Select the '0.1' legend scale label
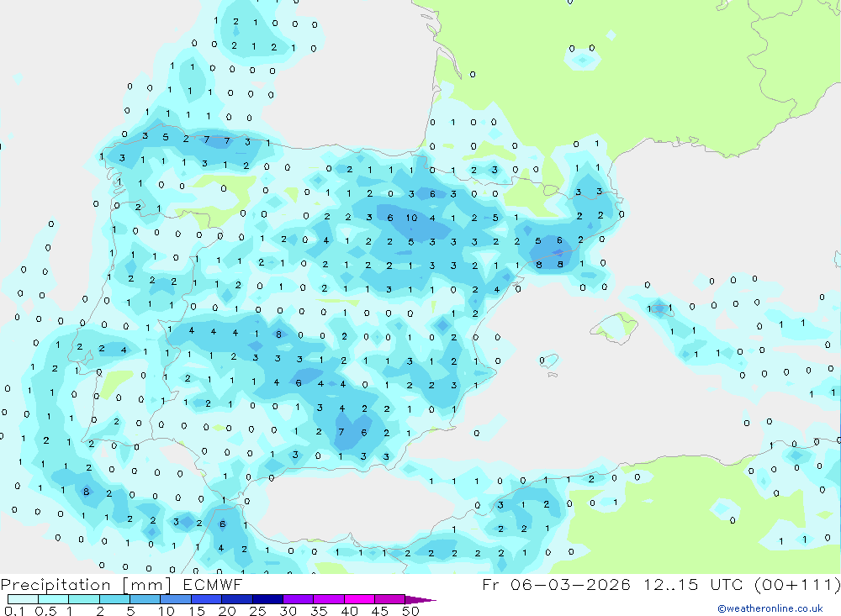 (x=14, y=611)
